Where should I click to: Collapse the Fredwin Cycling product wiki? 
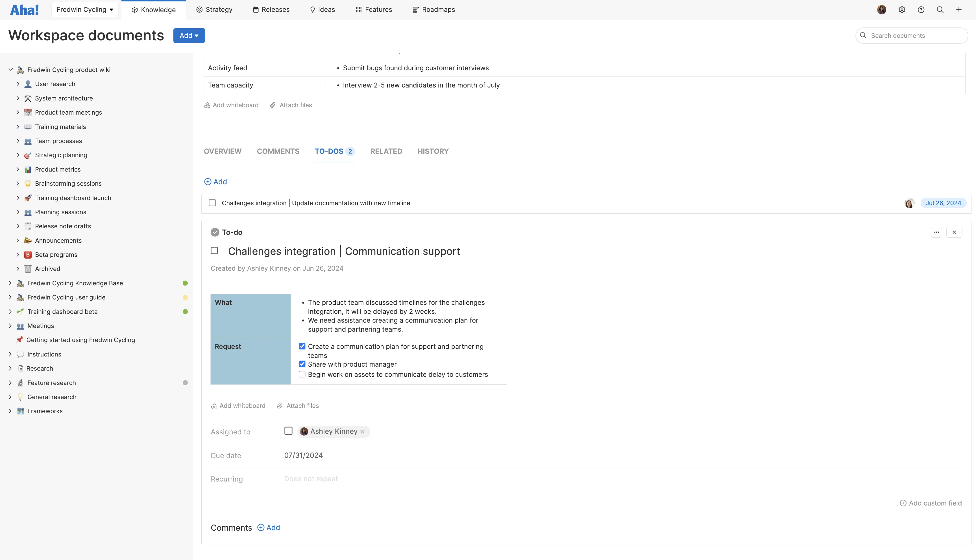point(10,70)
